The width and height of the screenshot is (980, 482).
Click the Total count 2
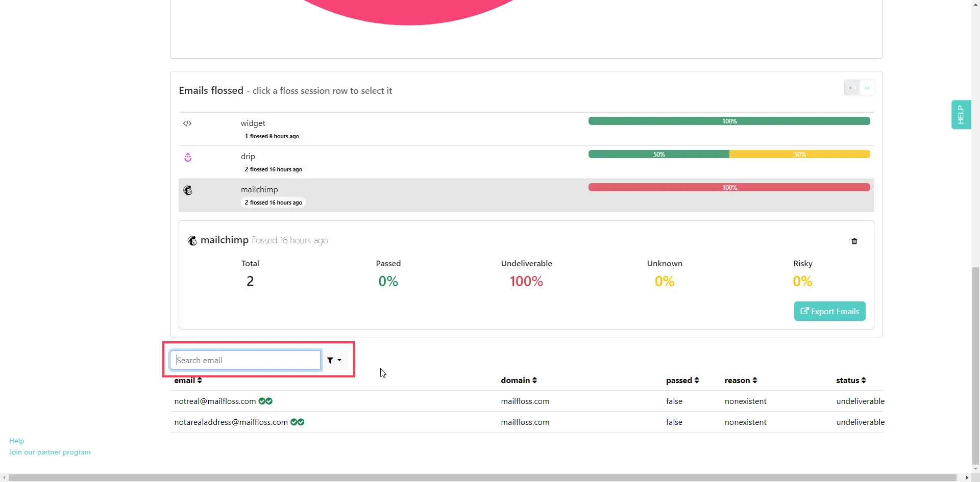pyautogui.click(x=250, y=282)
